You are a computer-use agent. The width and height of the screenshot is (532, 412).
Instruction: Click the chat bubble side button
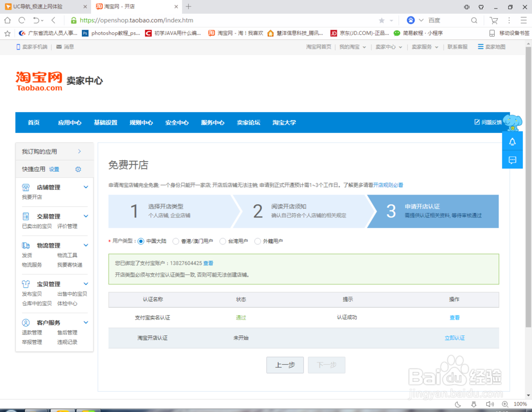[512, 160]
